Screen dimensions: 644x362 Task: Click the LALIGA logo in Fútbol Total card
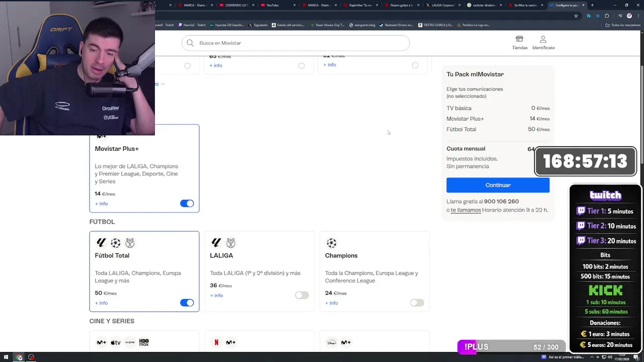coord(101,243)
